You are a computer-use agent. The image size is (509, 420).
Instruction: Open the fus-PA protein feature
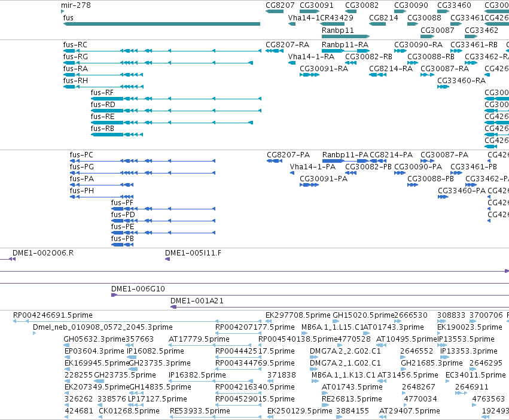pyautogui.click(x=102, y=185)
